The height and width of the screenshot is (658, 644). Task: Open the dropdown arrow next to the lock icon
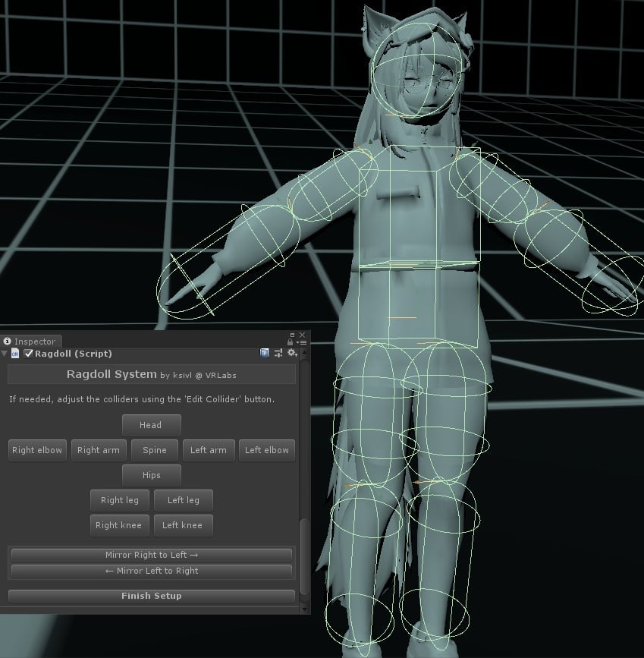tap(297, 342)
